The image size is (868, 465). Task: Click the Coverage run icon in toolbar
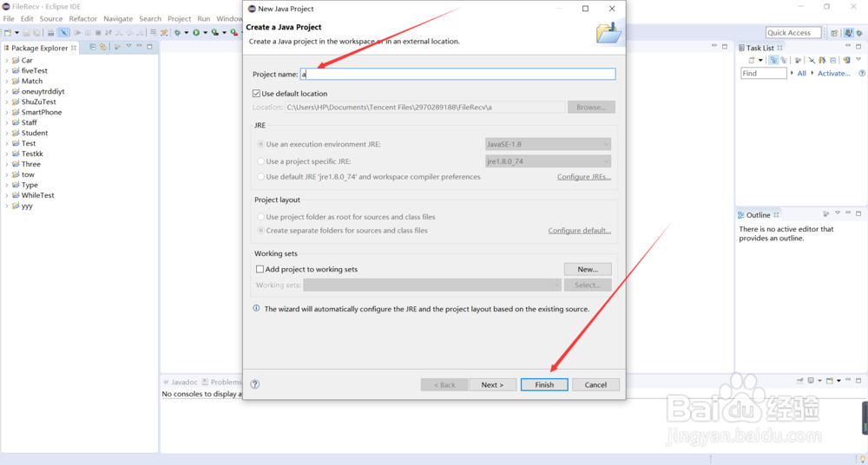pos(214,33)
